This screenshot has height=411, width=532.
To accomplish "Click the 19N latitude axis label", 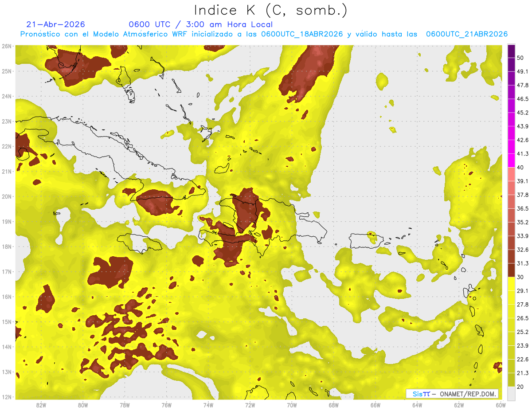I will [7, 221].
